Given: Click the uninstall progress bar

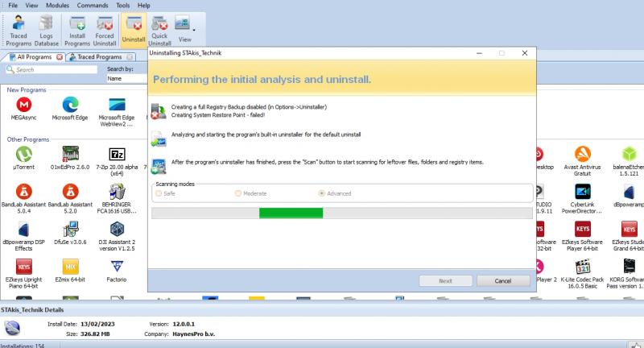Looking at the screenshot, I should tap(342, 213).
